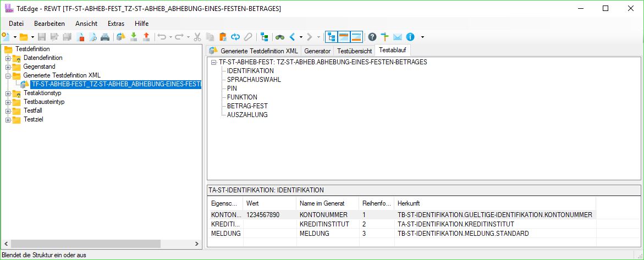Click the red upload arrow icon
Screen dimensions: 644x260
click(x=146, y=37)
